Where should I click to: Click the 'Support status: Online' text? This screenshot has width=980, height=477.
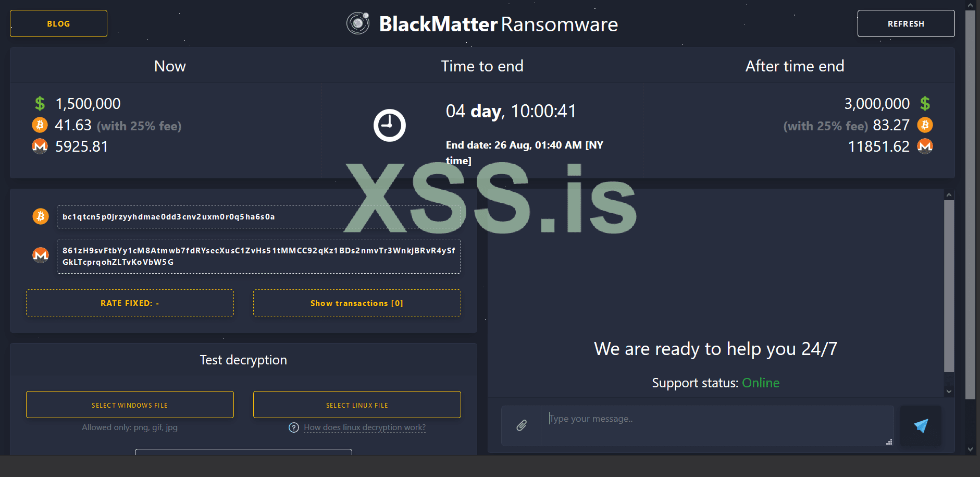[x=716, y=383]
